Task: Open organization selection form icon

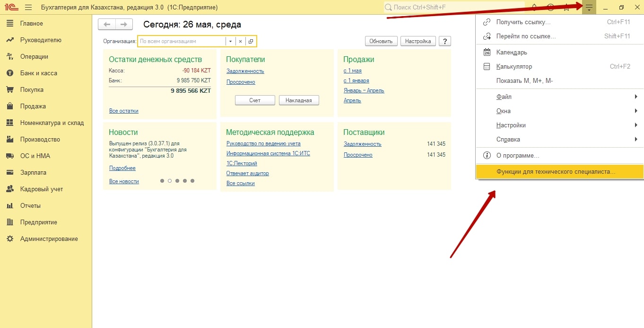Action: (251, 41)
